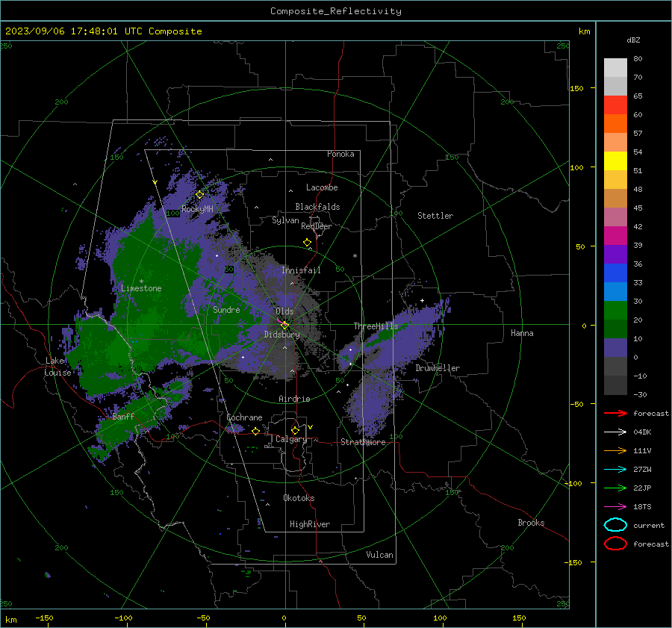The height and width of the screenshot is (628, 672).
Task: Click the Composite_Reflectivity title
Action: pos(336,11)
